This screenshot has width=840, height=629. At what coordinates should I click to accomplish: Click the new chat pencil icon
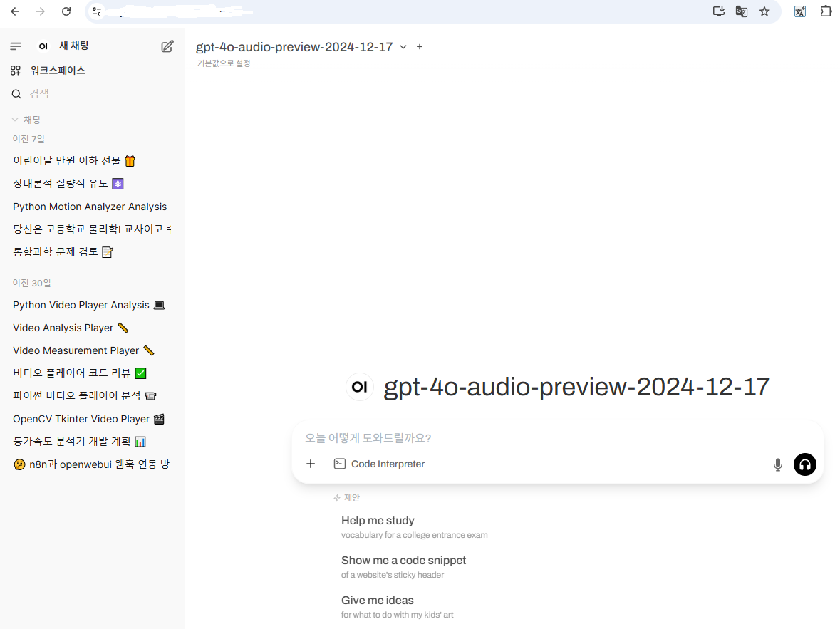click(167, 46)
